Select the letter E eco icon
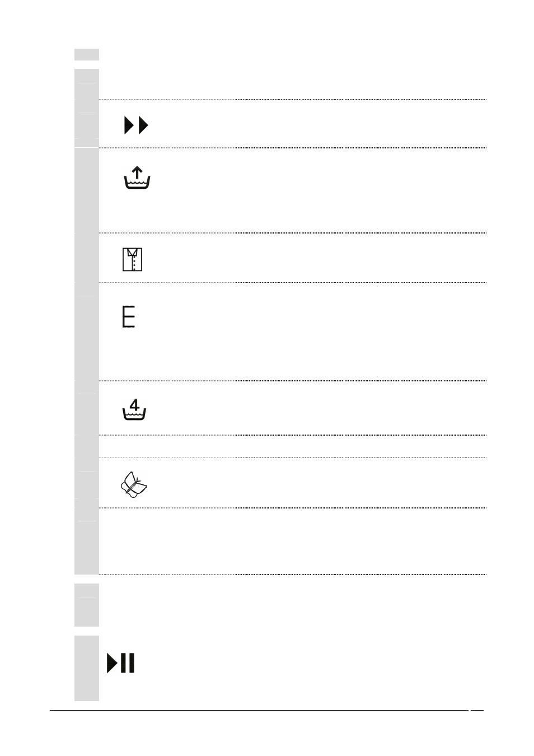The width and height of the screenshot is (534, 756). [129, 316]
